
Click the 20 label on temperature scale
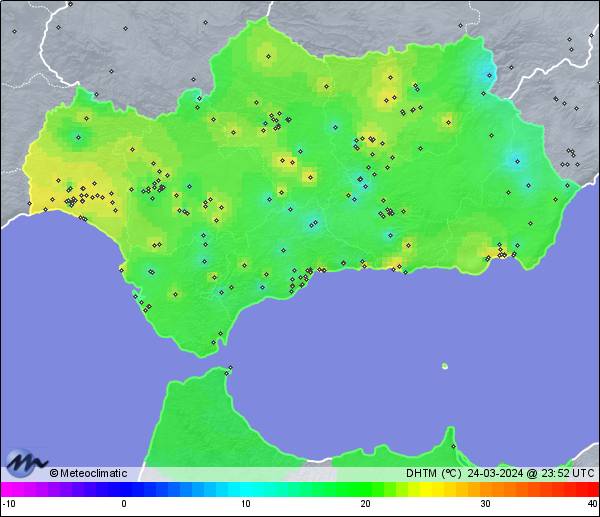coord(365,505)
